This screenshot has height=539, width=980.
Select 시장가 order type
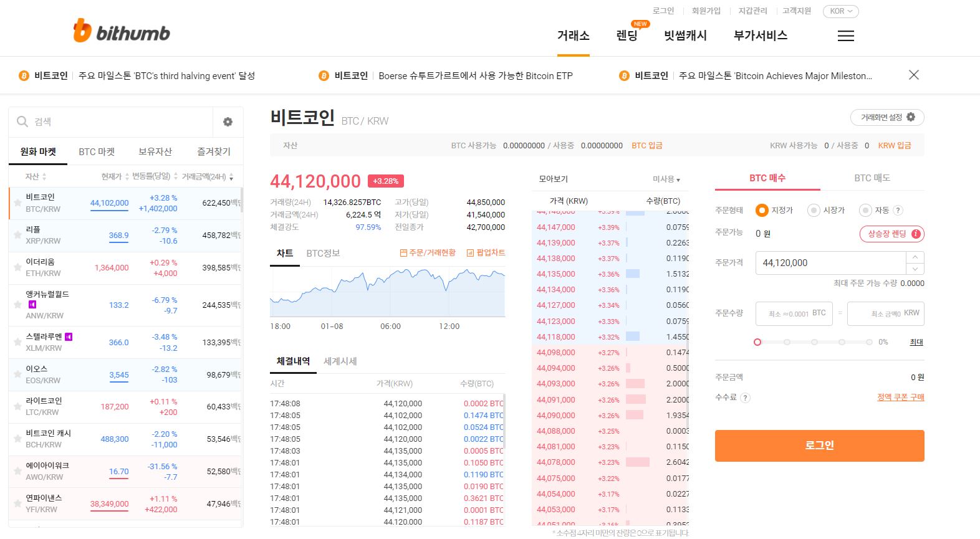click(813, 211)
